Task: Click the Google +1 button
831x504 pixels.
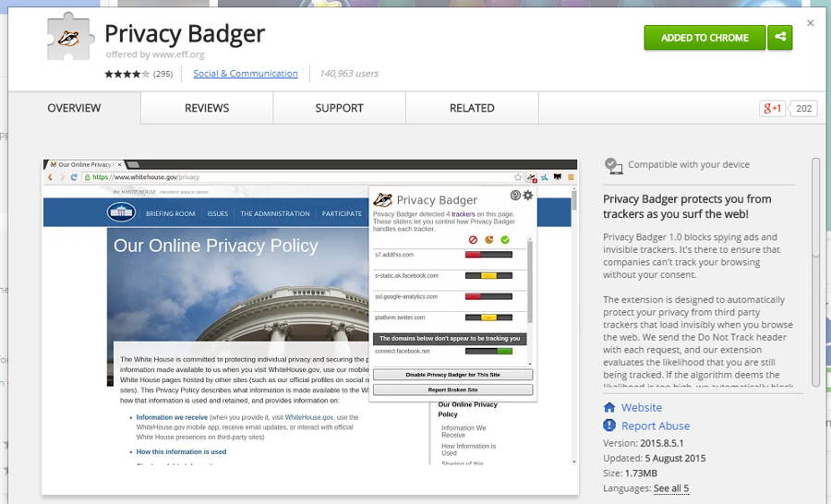Action: (772, 109)
